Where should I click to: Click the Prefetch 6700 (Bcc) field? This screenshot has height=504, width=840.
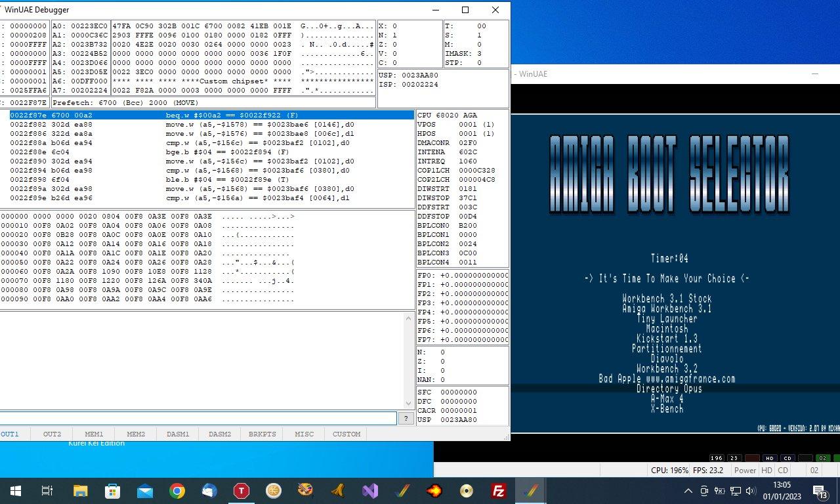click(x=213, y=102)
